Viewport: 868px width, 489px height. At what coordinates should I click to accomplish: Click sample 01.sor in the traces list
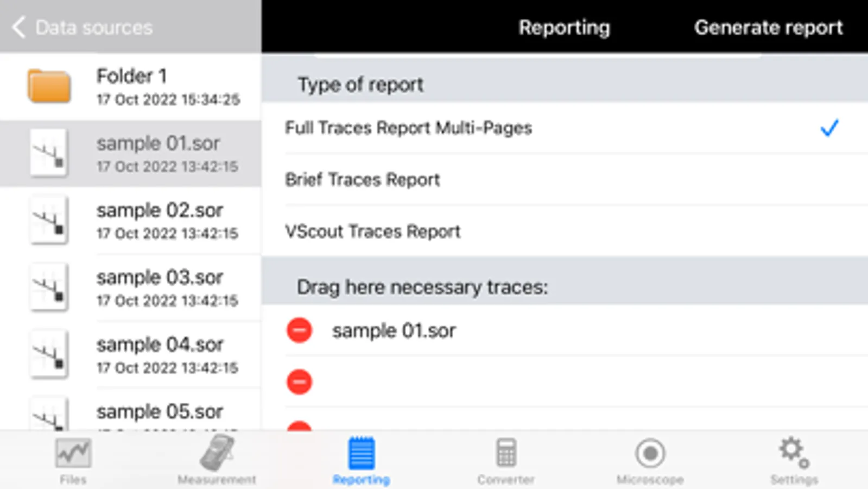(394, 331)
